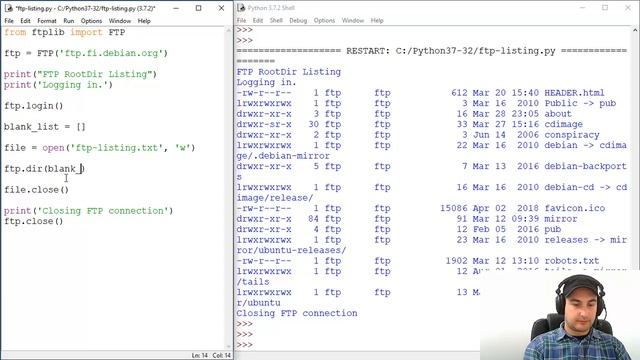Open Help menu in Python Shell

(x=377, y=20)
